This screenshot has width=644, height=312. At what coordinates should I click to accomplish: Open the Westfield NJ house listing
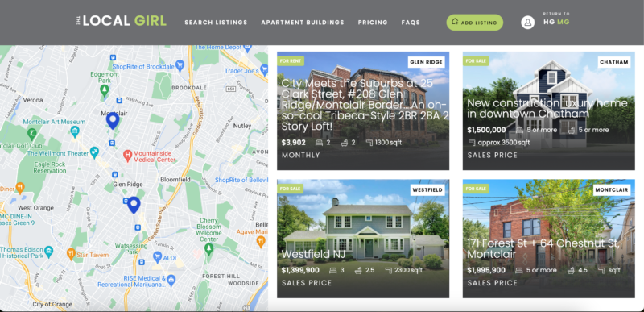click(x=363, y=239)
